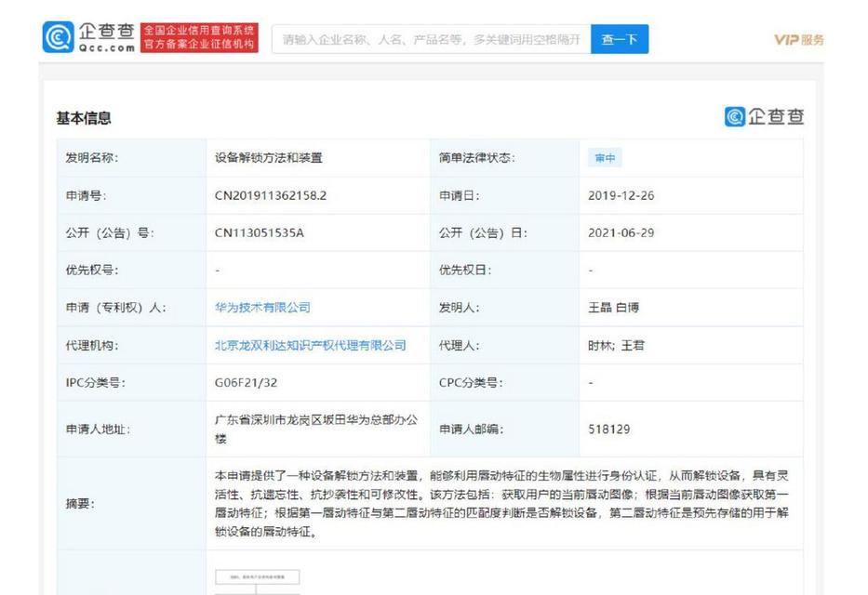This screenshot has height=595, width=868.
Task: Click the search input field
Action: (432, 39)
